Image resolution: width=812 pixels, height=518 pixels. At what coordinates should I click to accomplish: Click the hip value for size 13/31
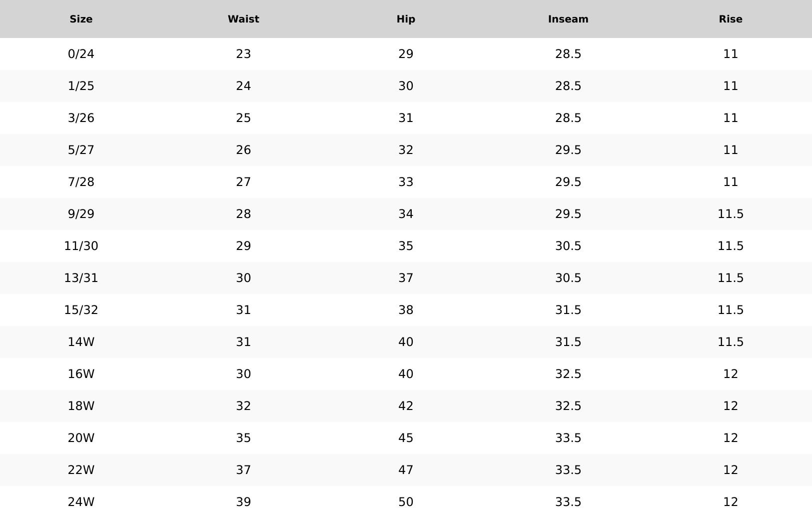406,278
